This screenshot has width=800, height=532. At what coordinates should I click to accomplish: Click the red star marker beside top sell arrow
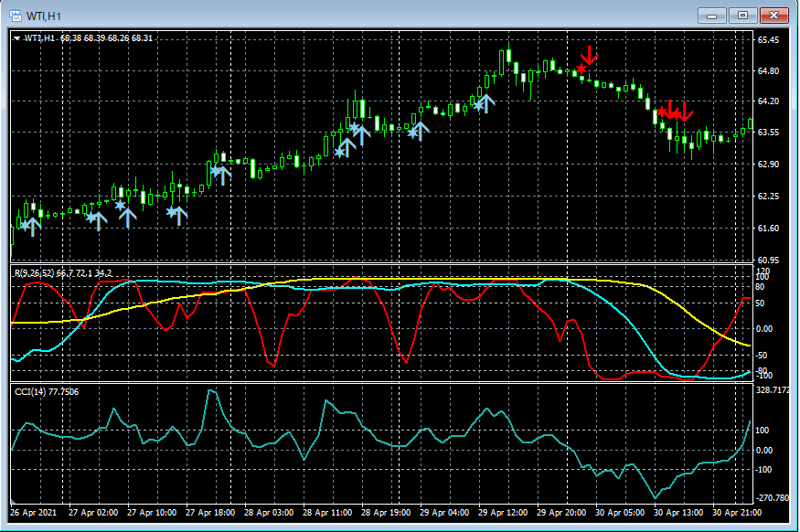[580, 69]
